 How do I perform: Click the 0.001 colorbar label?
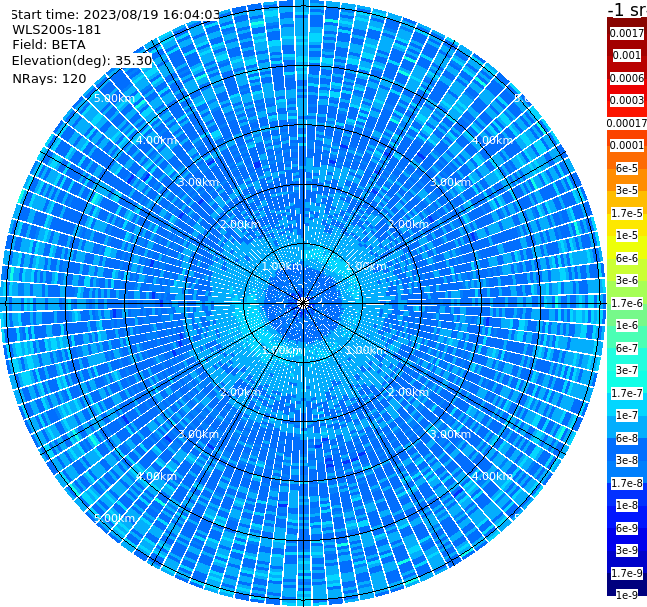[627, 55]
